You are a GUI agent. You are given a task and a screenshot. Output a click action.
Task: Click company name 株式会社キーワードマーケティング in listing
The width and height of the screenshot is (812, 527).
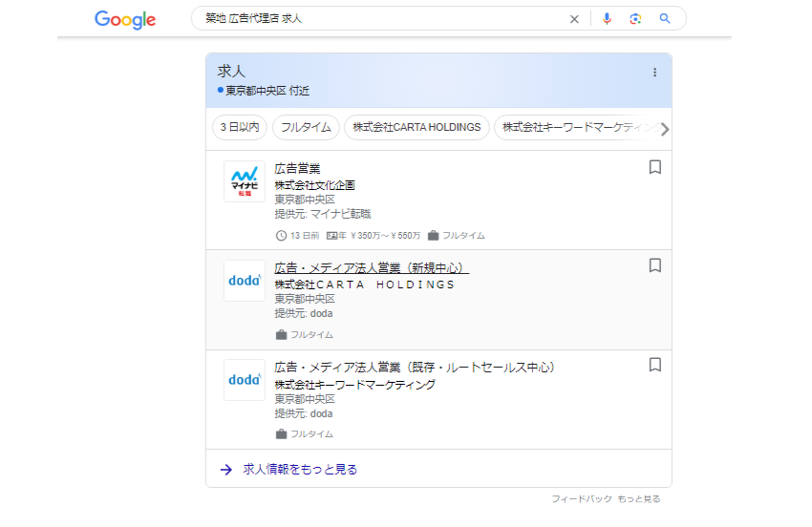(355, 385)
